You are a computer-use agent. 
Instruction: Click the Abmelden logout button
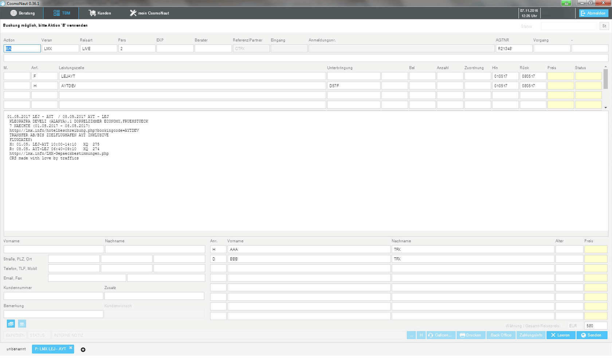(x=593, y=13)
